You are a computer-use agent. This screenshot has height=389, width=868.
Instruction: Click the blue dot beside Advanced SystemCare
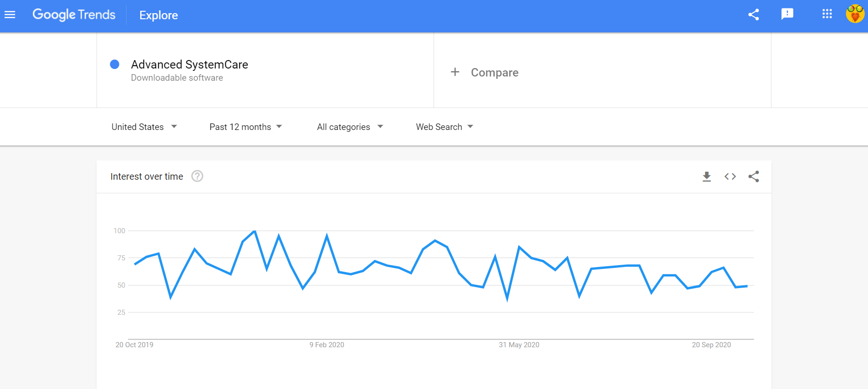pos(114,64)
